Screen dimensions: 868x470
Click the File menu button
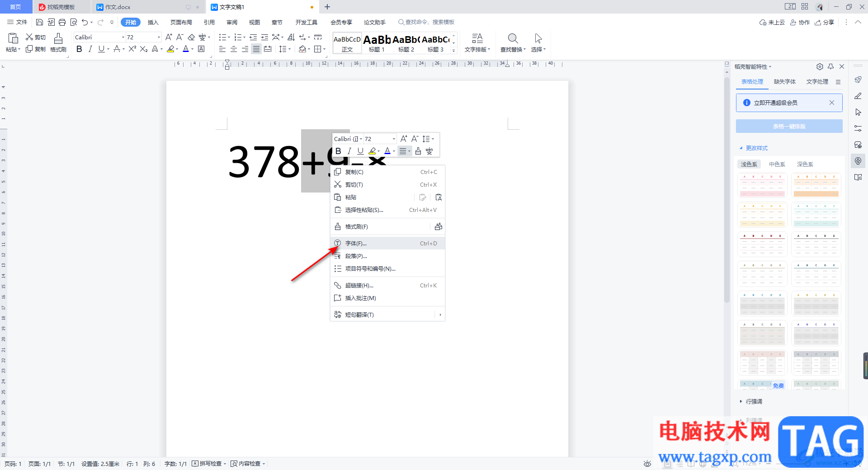point(17,22)
